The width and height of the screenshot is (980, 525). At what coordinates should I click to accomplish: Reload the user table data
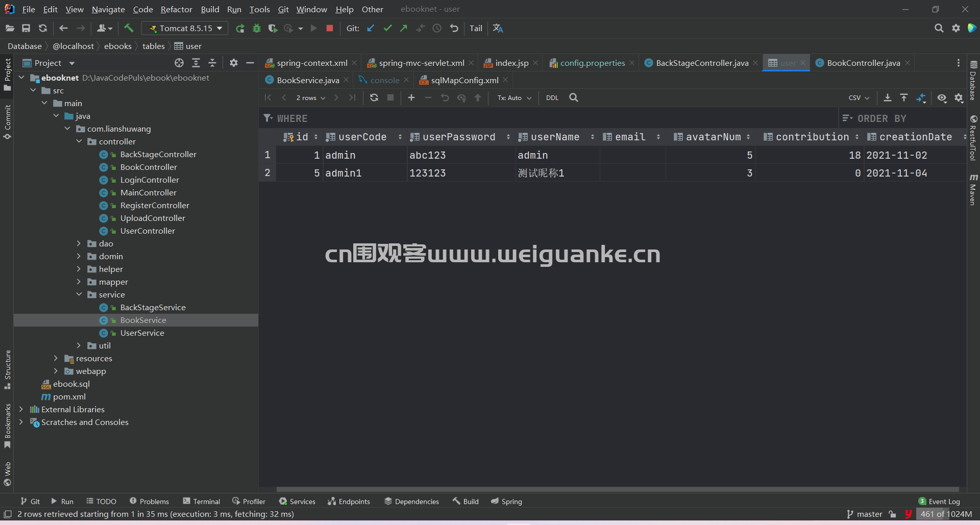tap(374, 97)
